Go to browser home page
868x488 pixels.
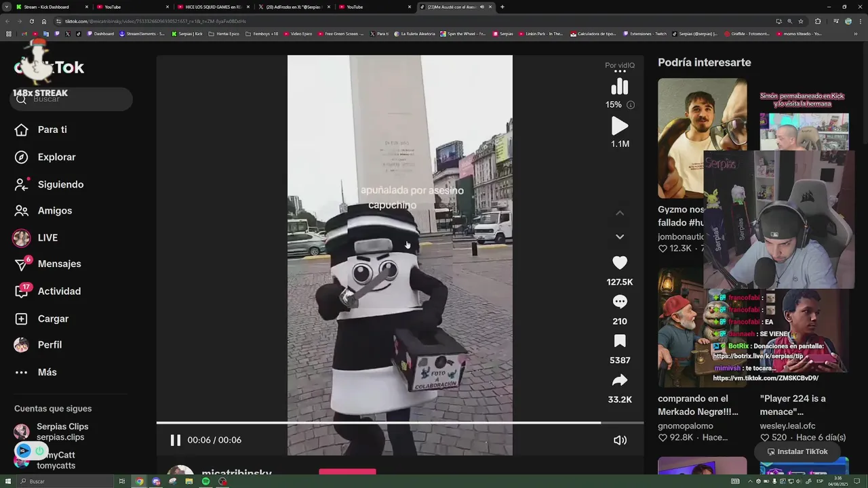(44, 21)
